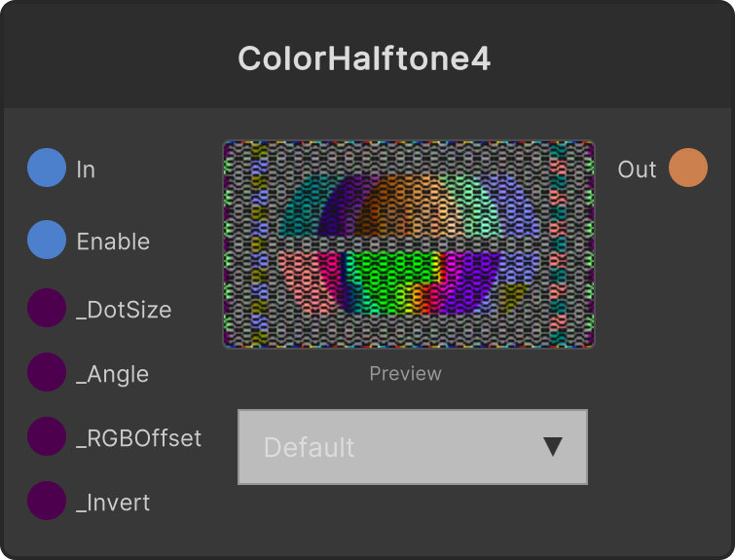
Task: Click the purple _Invert port circle
Action: [47, 501]
